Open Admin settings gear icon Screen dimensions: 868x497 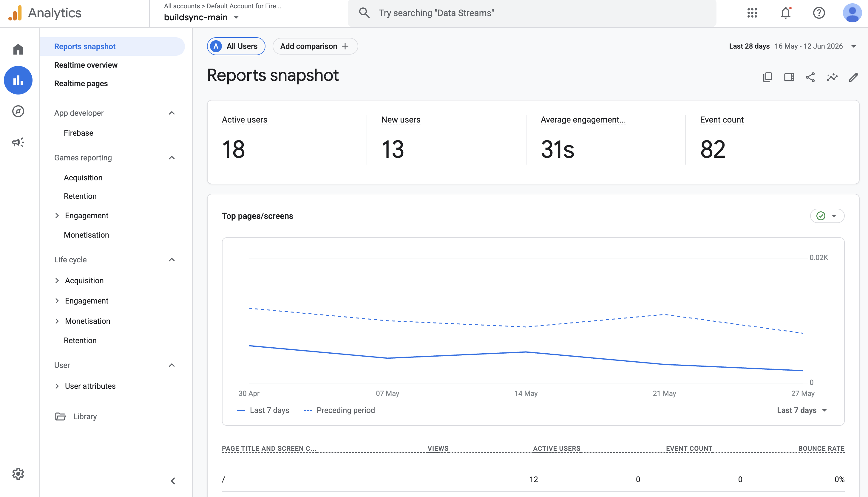tap(18, 474)
